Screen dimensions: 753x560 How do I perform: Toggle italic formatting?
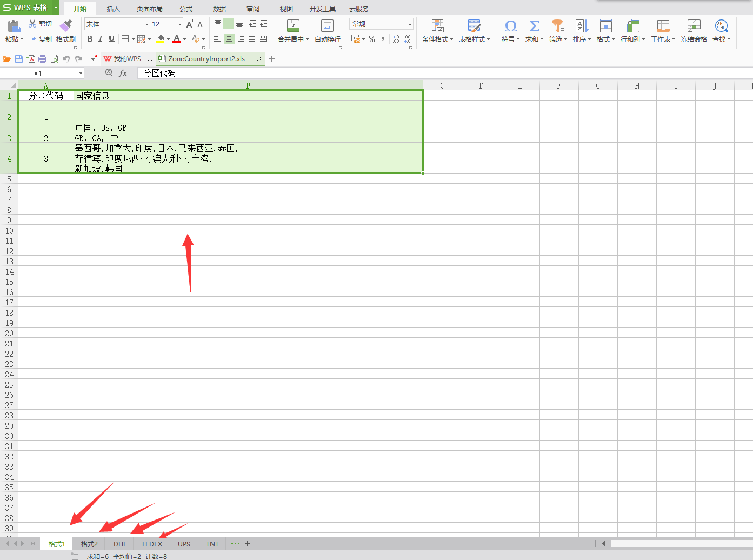point(101,39)
